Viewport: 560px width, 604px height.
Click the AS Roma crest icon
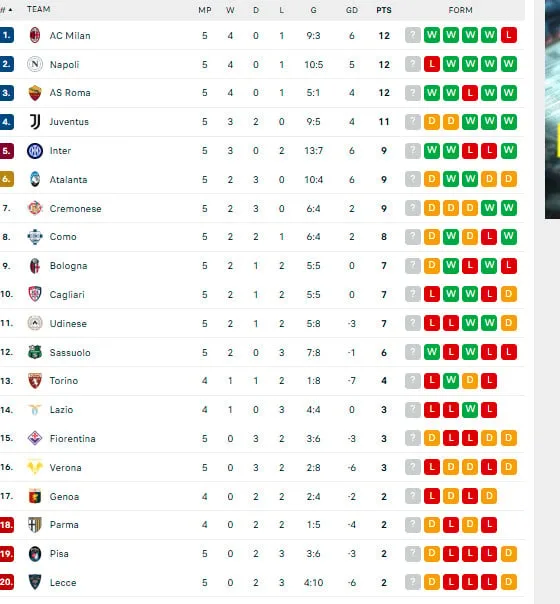click(x=35, y=93)
